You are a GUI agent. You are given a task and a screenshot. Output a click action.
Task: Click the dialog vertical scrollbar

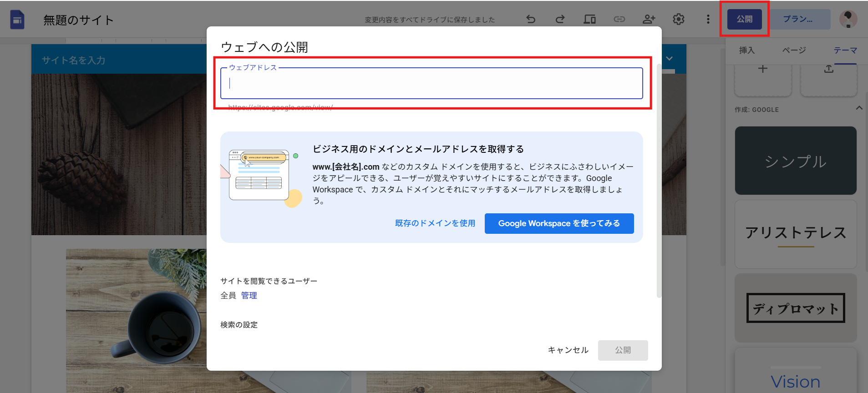point(659,181)
